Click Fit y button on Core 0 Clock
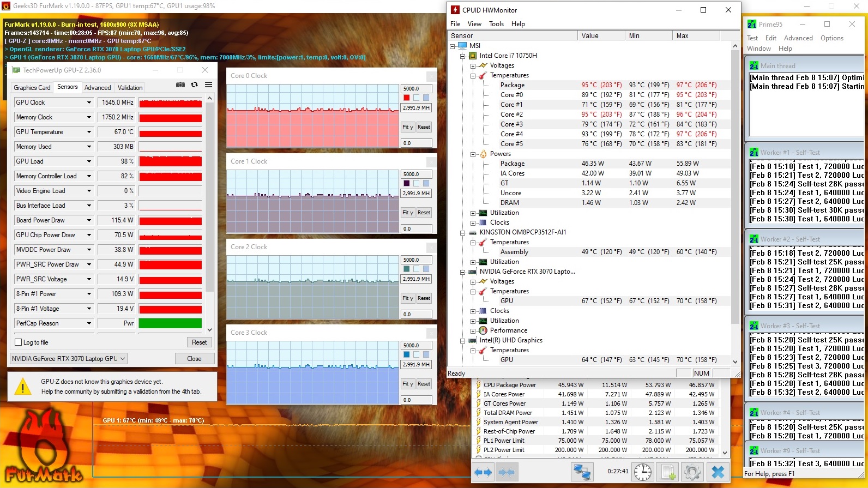The image size is (868, 488). (x=408, y=127)
